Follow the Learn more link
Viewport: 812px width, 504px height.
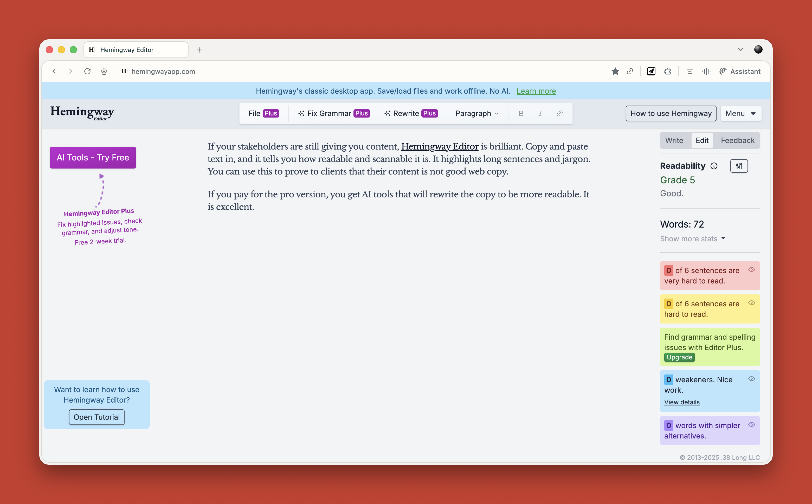point(536,91)
